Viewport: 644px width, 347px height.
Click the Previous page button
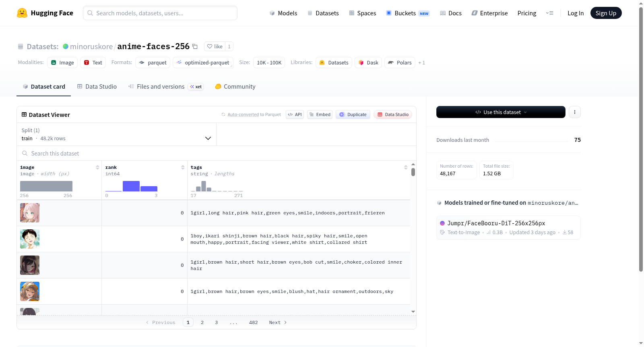161,322
